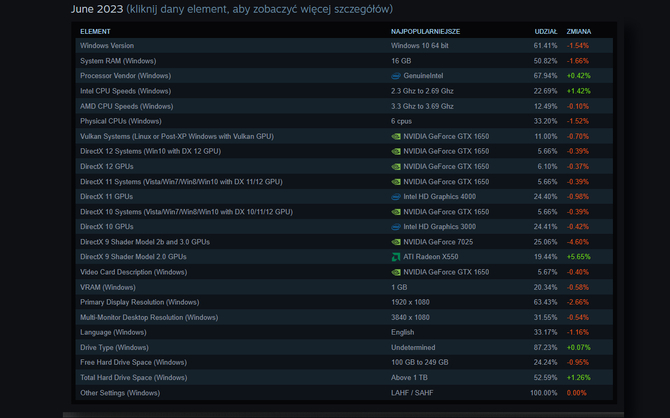Click the ELEMENT column header
This screenshot has height=418, width=670.
pyautogui.click(x=95, y=32)
